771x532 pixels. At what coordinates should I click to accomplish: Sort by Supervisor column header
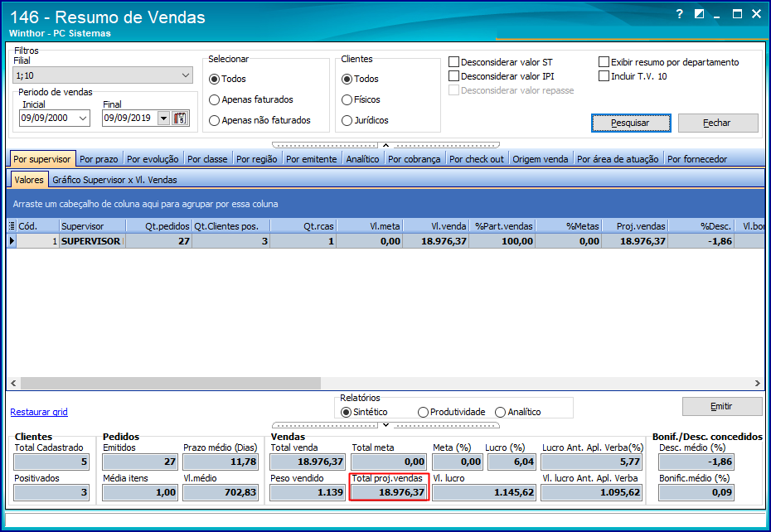click(93, 226)
